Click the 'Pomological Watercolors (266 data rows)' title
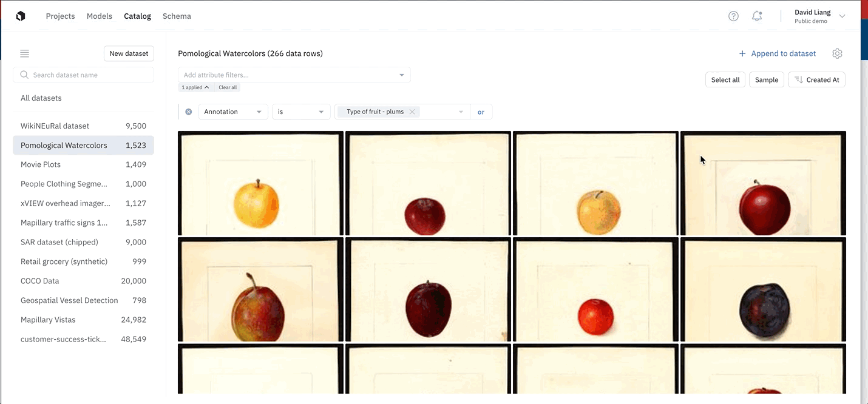Viewport: 868px width, 404px height. click(250, 53)
